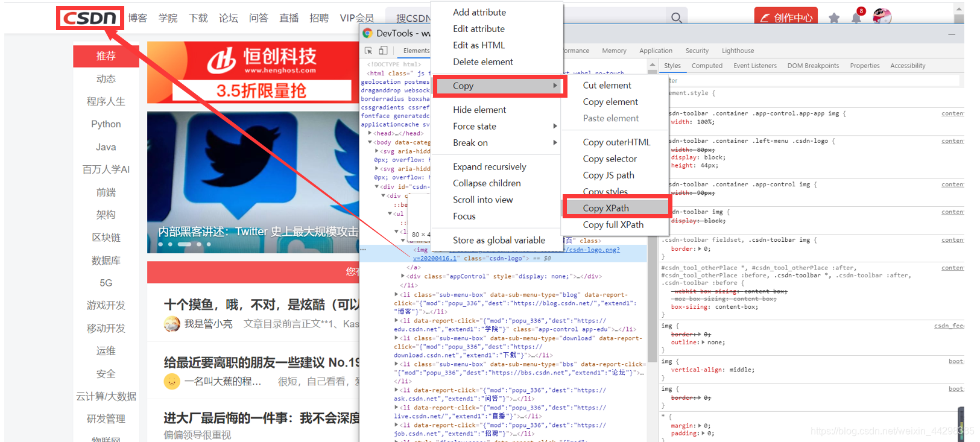
Task: Choose Scroll into view
Action: [x=483, y=200]
